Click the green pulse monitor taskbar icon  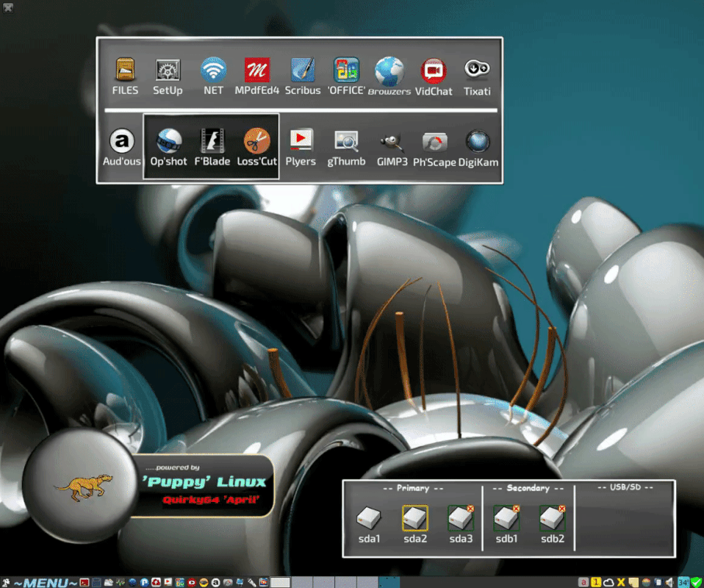point(121,583)
